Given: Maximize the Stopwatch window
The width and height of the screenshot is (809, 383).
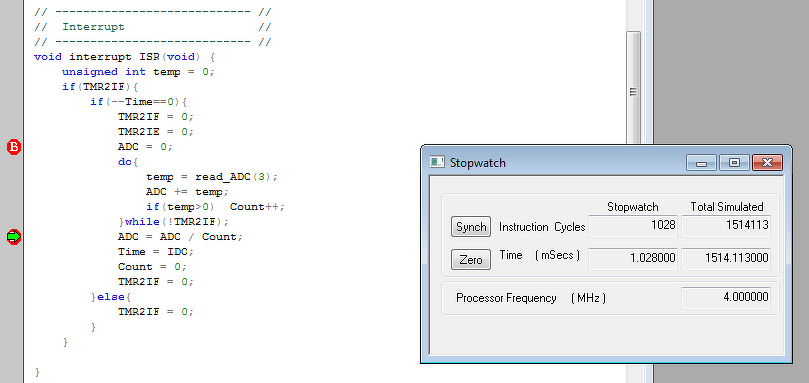Looking at the screenshot, I should pos(734,163).
